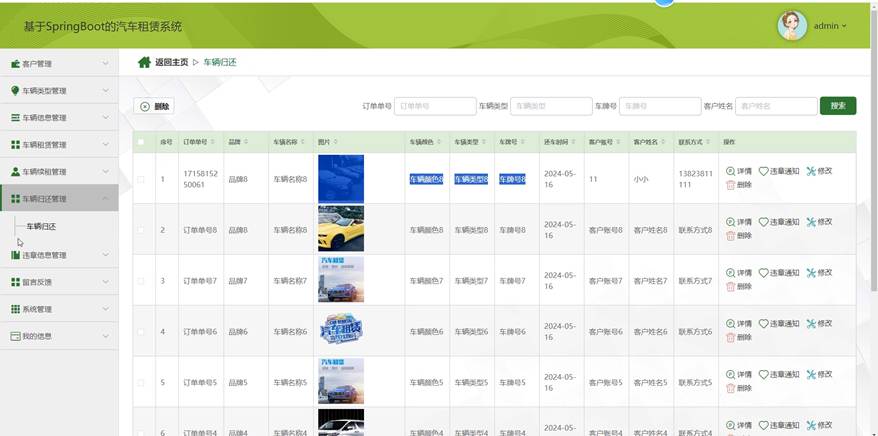Open the blue car image in row 1
The image size is (878, 436).
(341, 179)
